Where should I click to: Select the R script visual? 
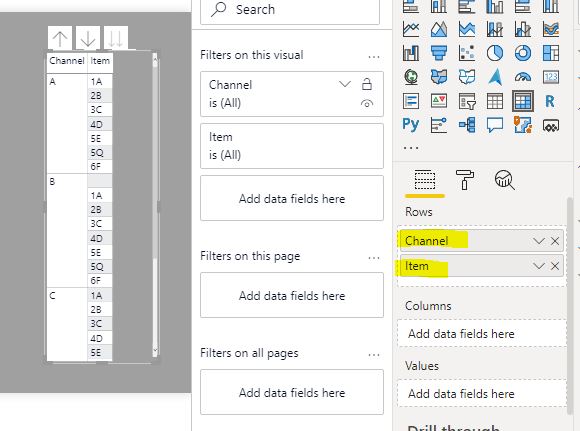tap(551, 101)
